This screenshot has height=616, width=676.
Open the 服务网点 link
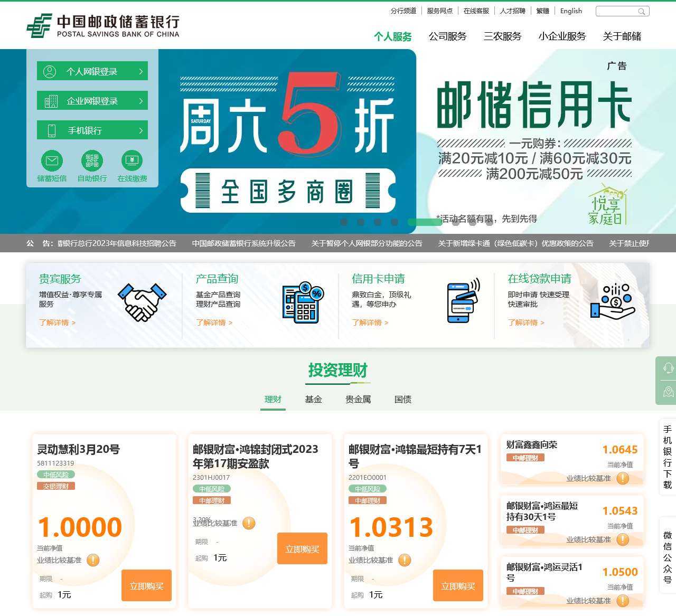point(440,11)
